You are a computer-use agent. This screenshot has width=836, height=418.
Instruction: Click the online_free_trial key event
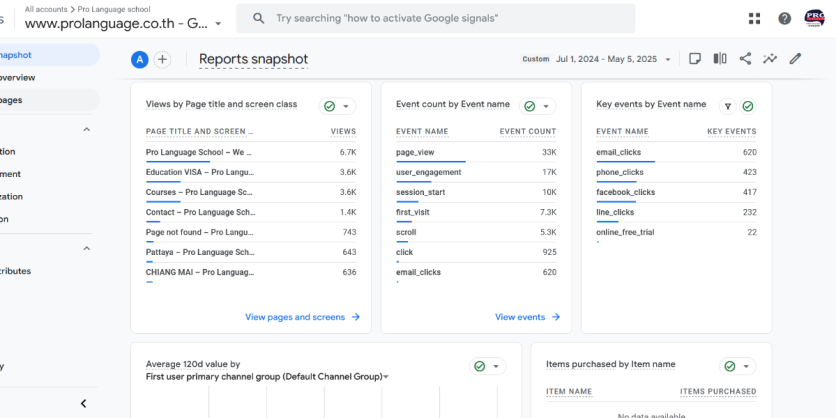[x=625, y=232]
